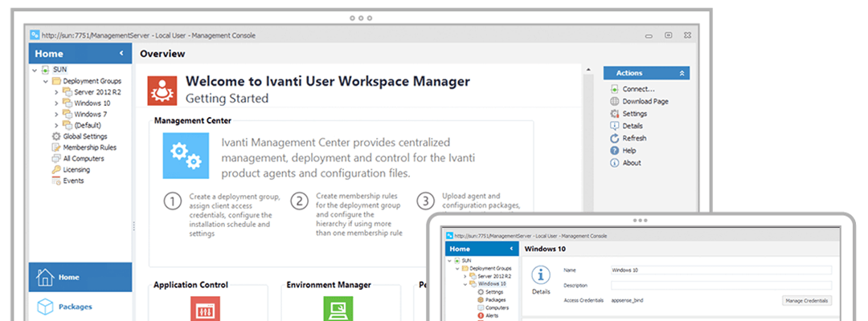Expand the Windows 10 group in the Overview window
This screenshot has width=868, height=321.
pos(56,104)
